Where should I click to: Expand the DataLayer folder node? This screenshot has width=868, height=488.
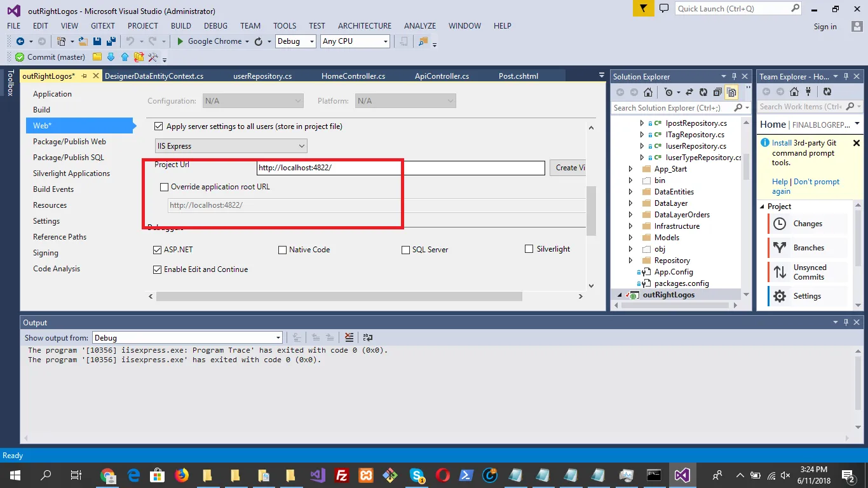(630, 203)
